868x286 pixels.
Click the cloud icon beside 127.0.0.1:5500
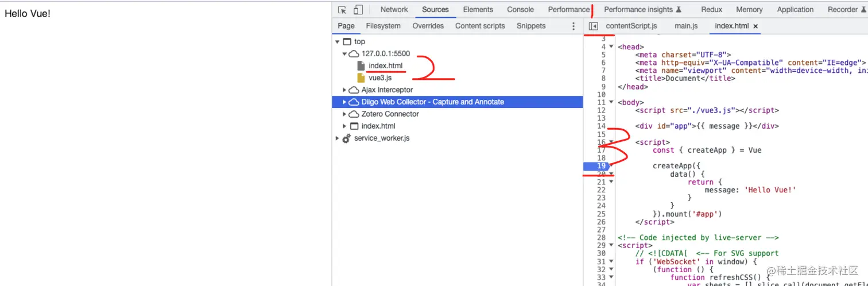[354, 53]
